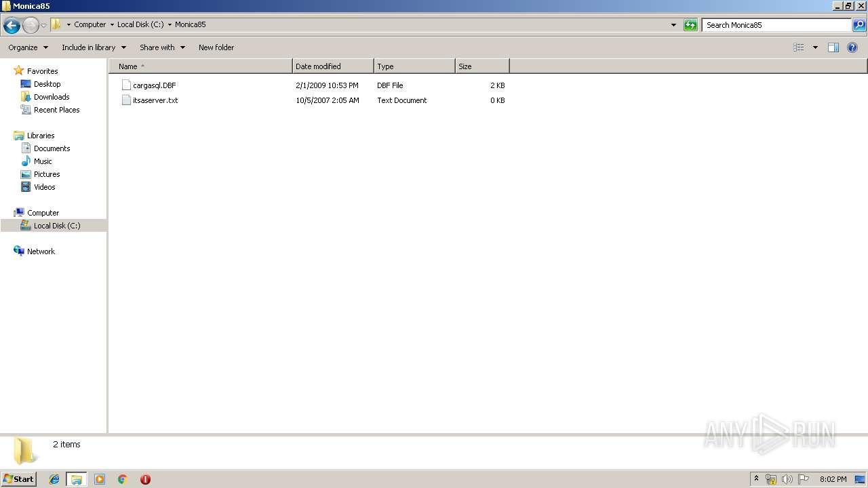
Task: Click Show desktop icon right of the clock
Action: coord(860,479)
